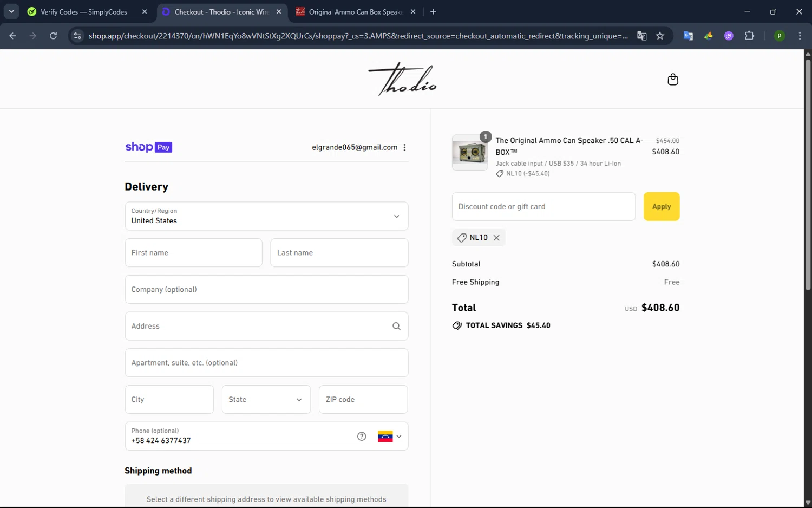The height and width of the screenshot is (508, 812).
Task: Click the Delivery heading
Action: [146, 187]
